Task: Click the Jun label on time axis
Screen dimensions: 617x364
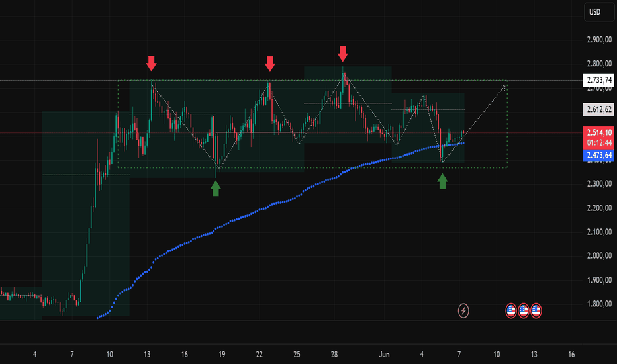Action: pos(384,355)
